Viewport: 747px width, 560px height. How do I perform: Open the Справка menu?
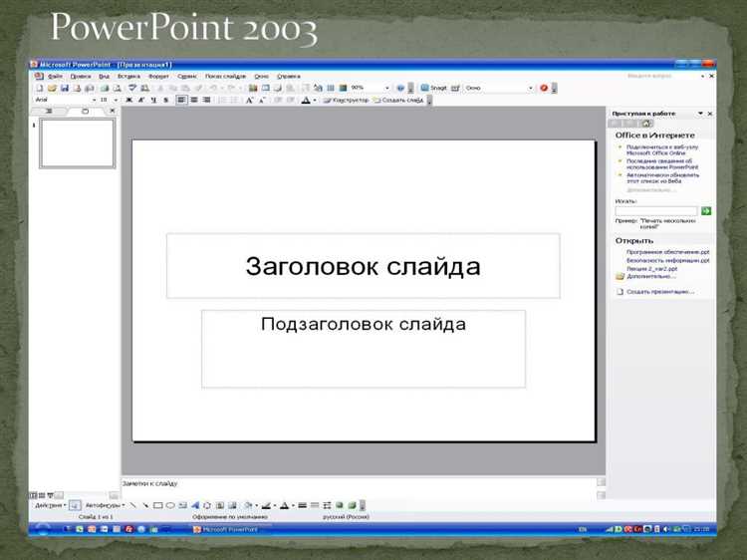[x=289, y=77]
